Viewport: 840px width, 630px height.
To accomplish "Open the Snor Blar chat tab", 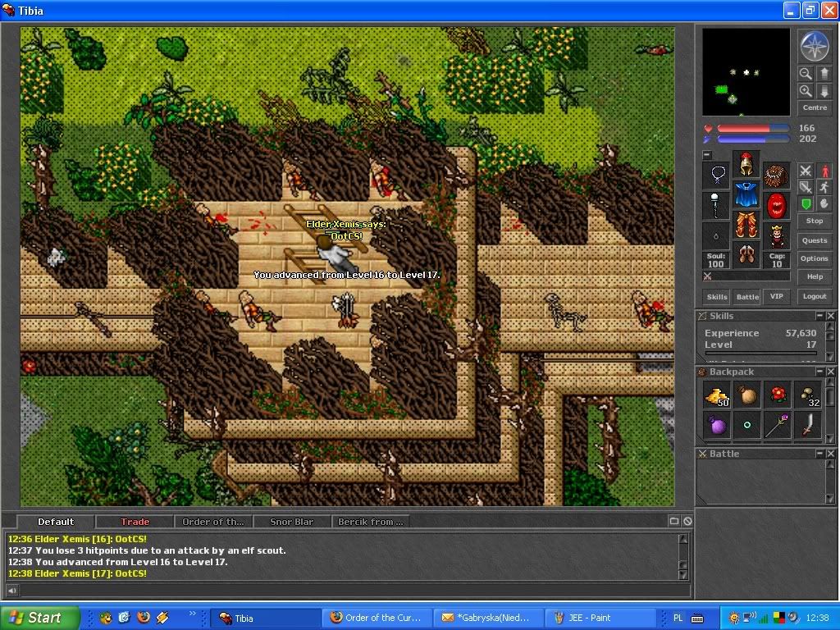I will point(292,522).
